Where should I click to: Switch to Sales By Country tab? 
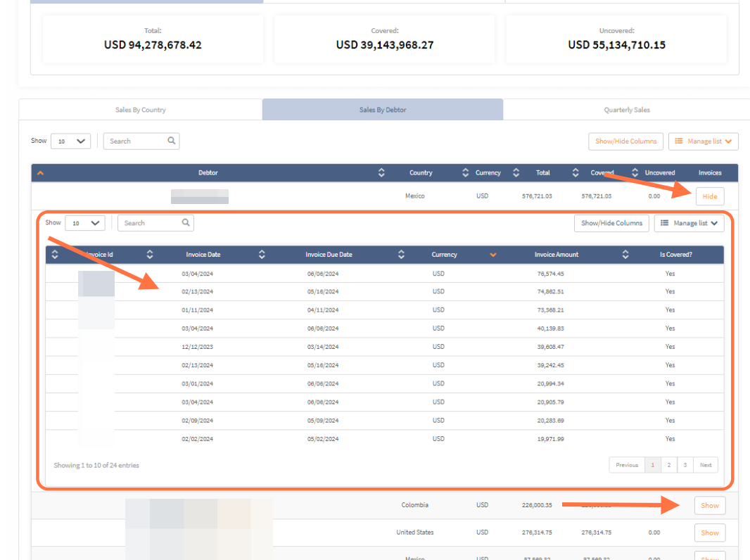(x=141, y=110)
